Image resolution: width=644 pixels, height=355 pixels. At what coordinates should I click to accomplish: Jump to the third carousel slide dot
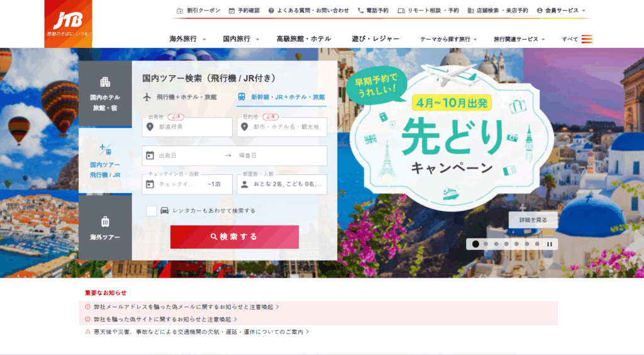coord(496,244)
